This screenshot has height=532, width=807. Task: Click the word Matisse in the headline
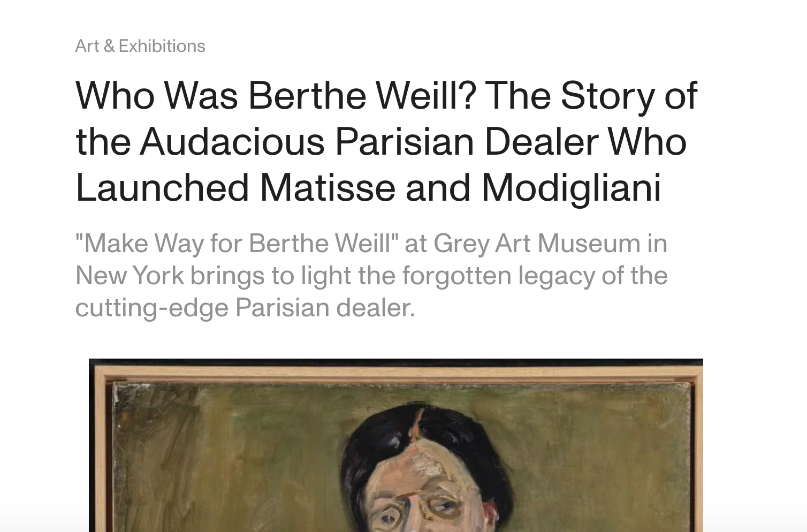click(x=327, y=188)
